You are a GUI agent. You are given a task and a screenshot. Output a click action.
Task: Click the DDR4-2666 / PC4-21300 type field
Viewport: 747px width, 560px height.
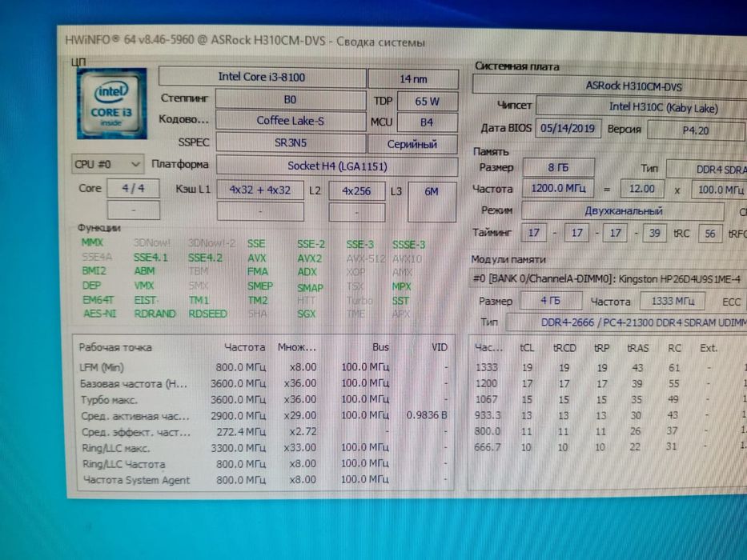[x=626, y=322]
